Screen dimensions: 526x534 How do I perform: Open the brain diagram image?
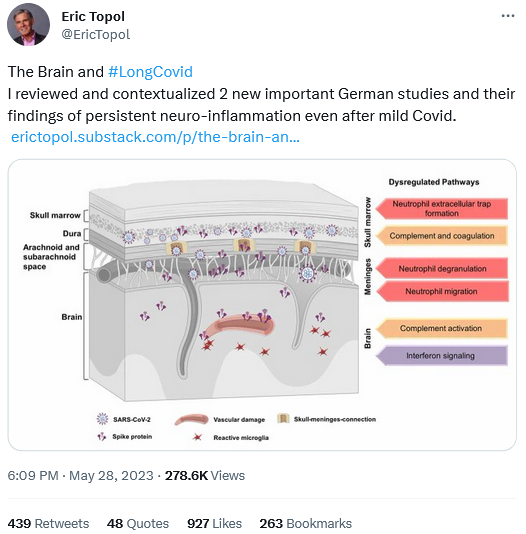[262, 305]
